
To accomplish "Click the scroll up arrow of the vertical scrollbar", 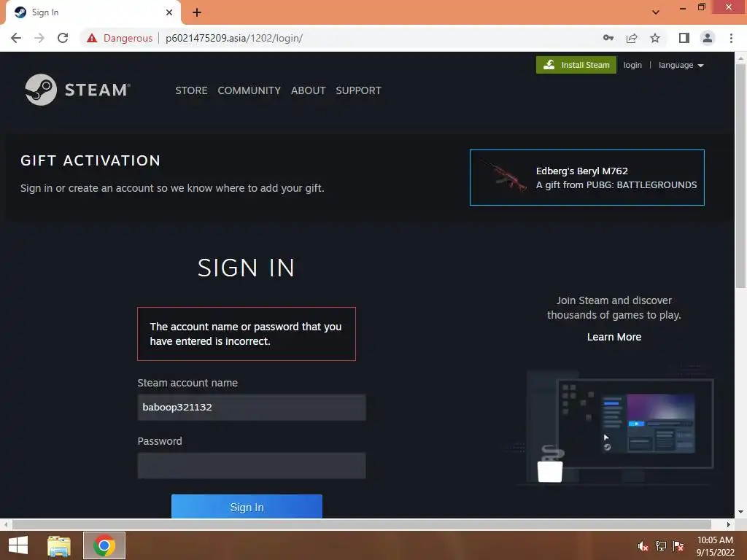I will pos(740,58).
